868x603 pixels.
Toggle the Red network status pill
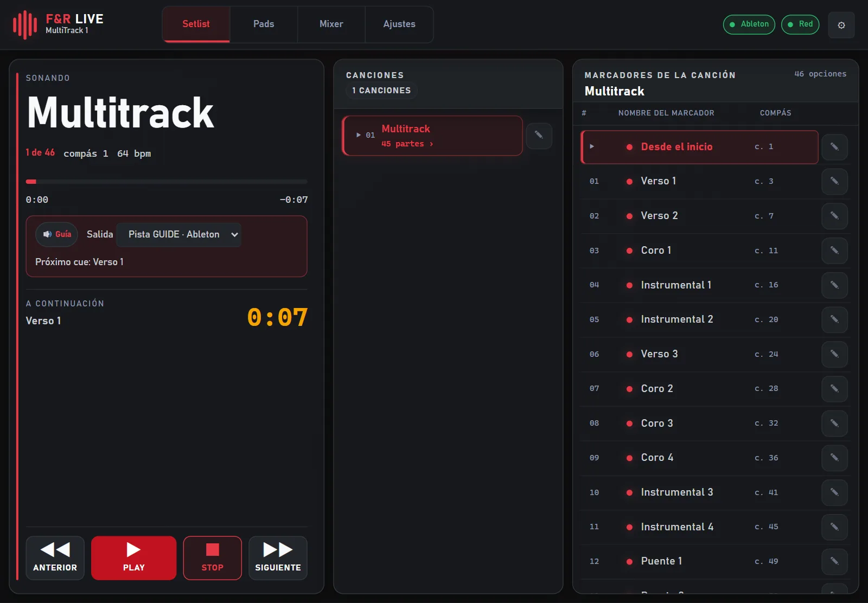(800, 24)
